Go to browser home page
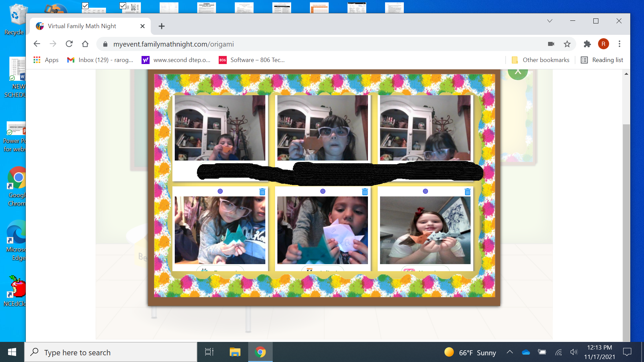Viewport: 644px width, 362px height. click(85, 44)
